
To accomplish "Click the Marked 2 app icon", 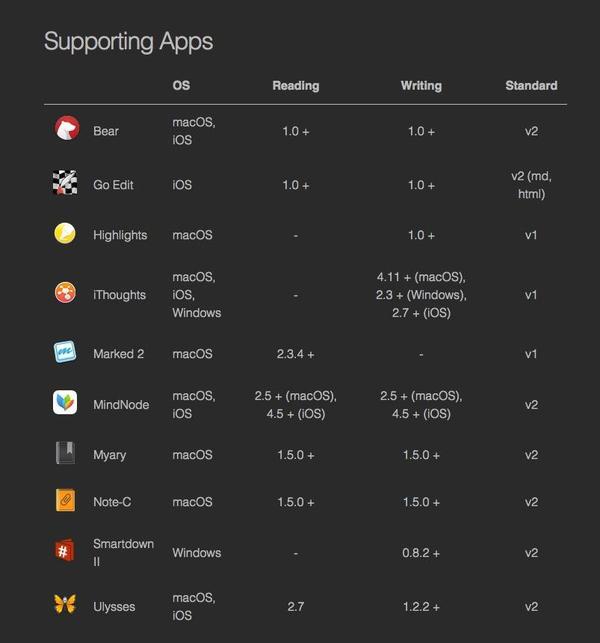I will click(65, 353).
